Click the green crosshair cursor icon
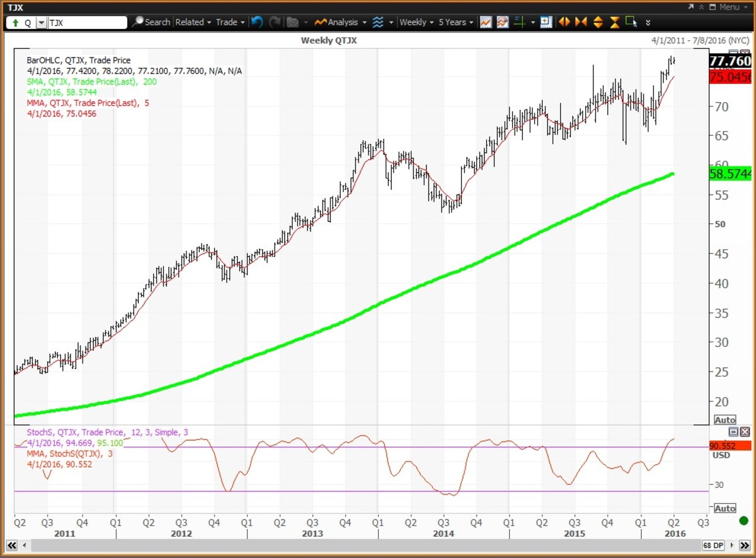 tap(520, 22)
